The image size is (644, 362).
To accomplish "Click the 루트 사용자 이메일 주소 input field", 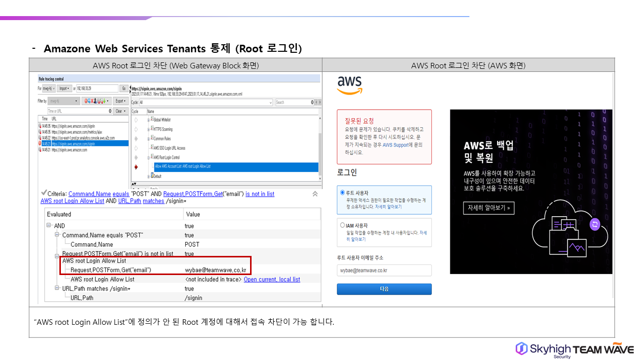I will (x=384, y=270).
